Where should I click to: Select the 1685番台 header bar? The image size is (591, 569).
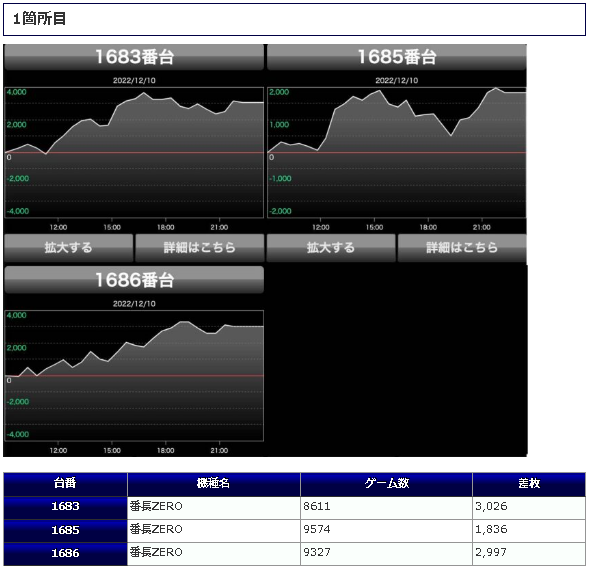point(397,57)
